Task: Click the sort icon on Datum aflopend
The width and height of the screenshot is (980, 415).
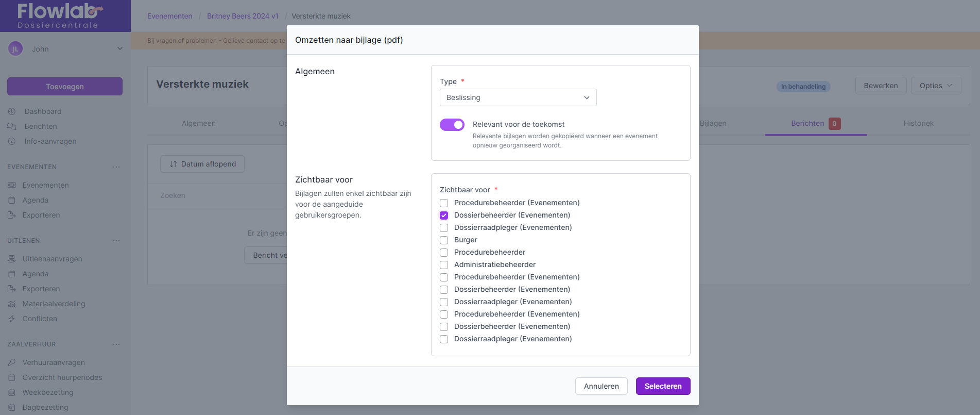Action: click(x=173, y=164)
